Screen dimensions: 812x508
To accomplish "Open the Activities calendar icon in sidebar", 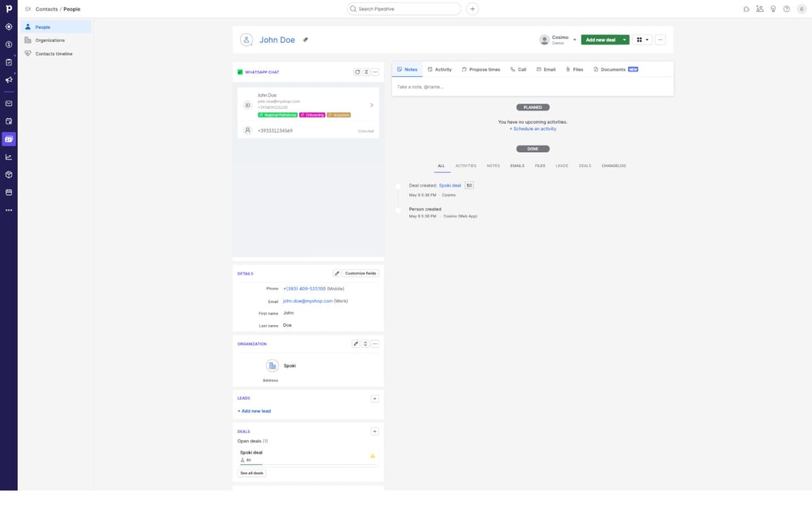I will pyautogui.click(x=8, y=120).
